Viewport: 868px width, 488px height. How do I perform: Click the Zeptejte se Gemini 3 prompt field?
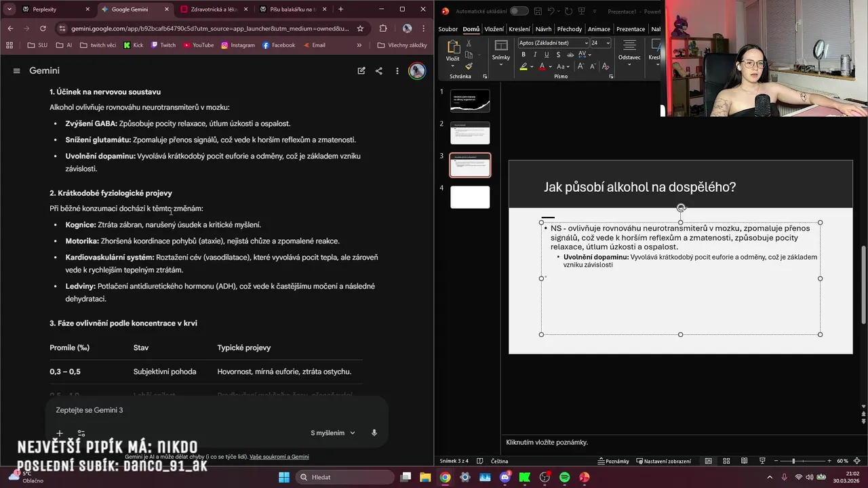(217, 410)
